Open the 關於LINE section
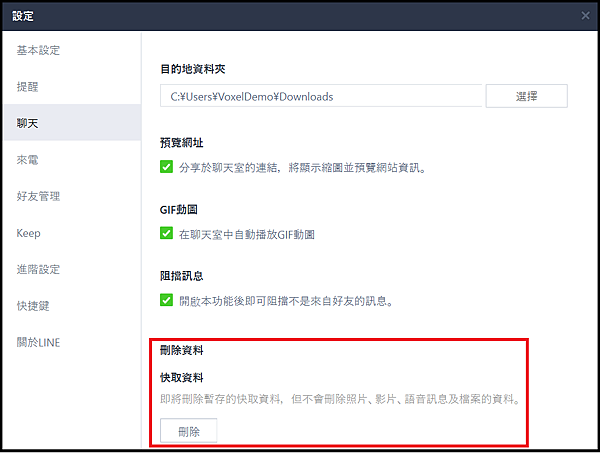Screen dimensions: 600x453 tap(72, 342)
